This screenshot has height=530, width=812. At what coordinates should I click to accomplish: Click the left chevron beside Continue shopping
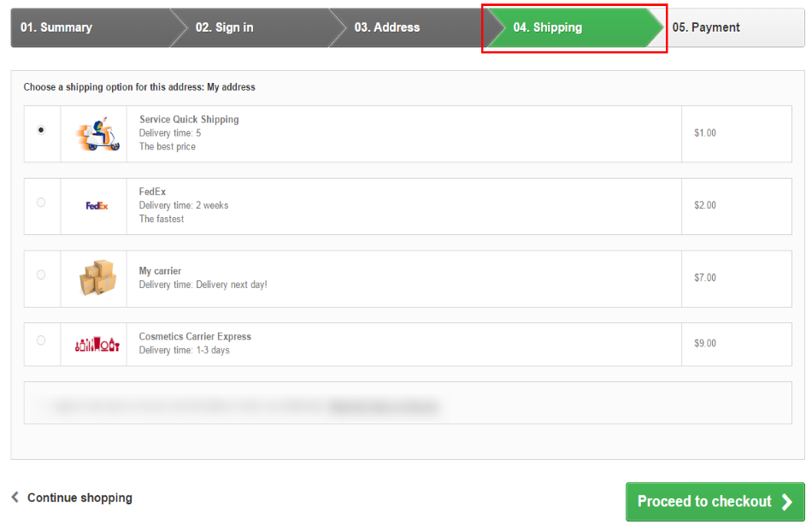click(15, 498)
